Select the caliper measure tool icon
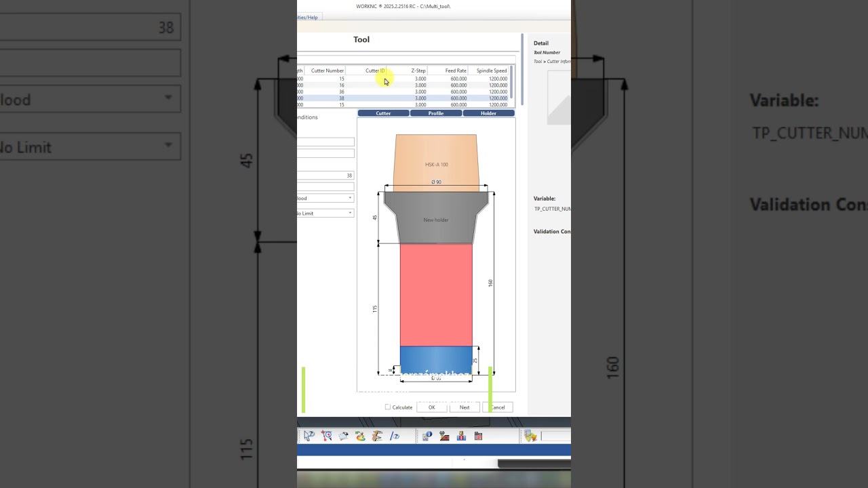Screen dimensions: 868x488 click(377, 436)
